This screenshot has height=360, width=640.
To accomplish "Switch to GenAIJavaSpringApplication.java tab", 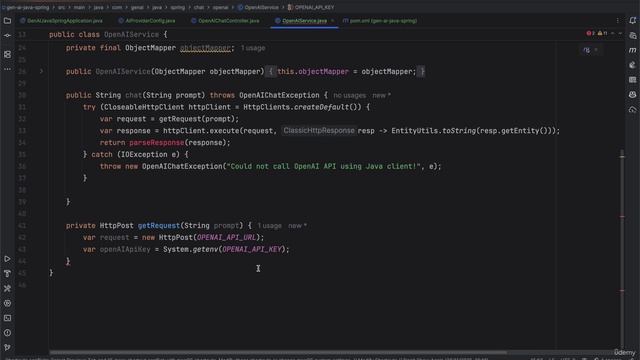I will 62,20.
